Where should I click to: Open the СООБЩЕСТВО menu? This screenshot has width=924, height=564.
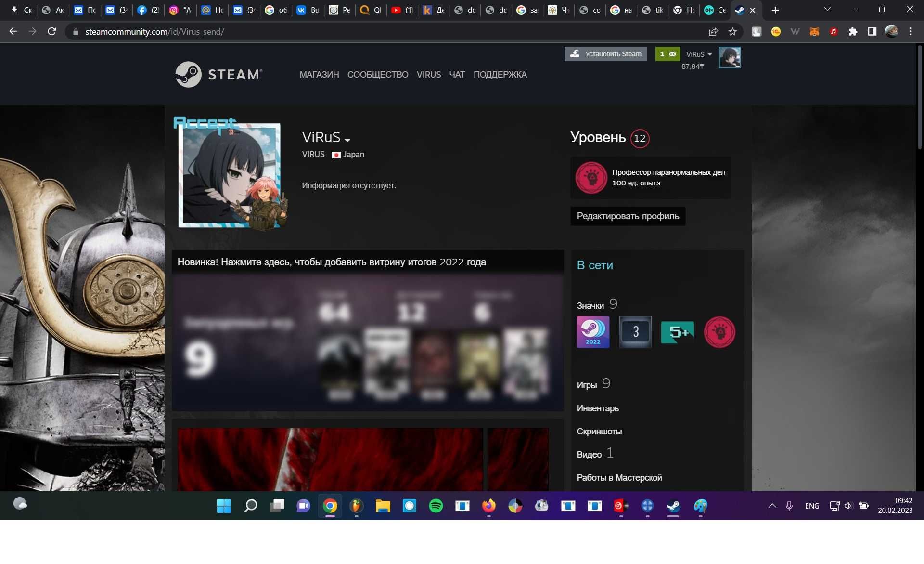pos(378,75)
